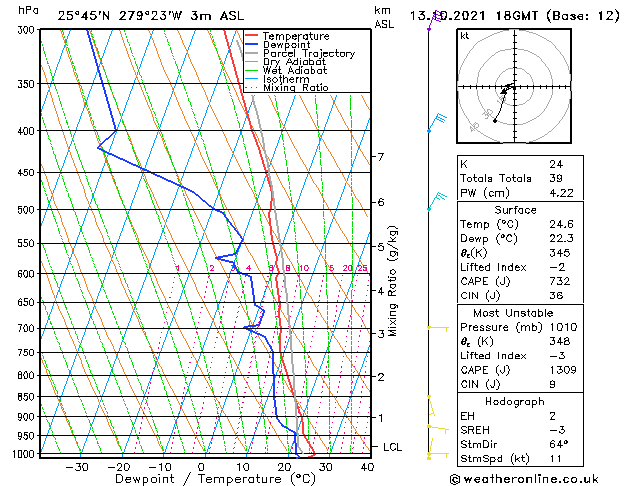This screenshot has width=629, height=486.
Task: Click the LCL marker label
Action: pyautogui.click(x=393, y=447)
